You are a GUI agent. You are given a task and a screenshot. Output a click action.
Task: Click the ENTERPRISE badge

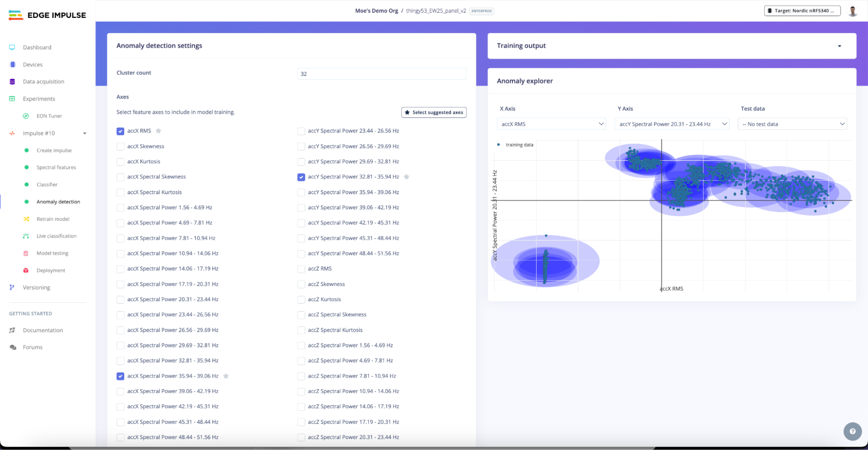click(482, 11)
